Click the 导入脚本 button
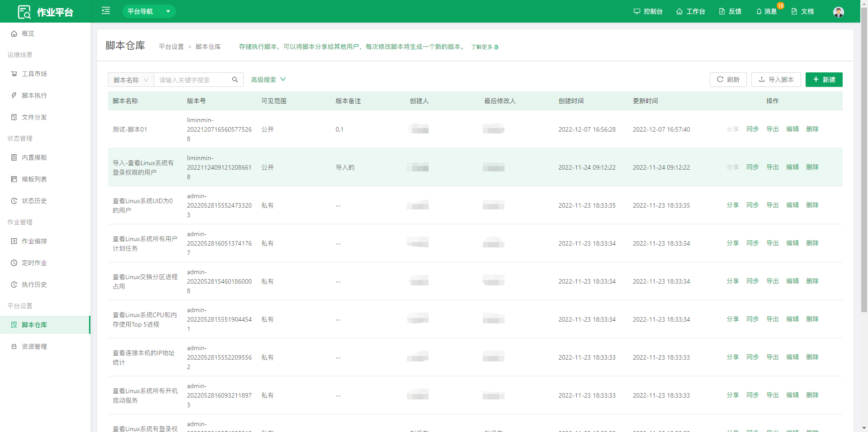Viewport: 868px width, 432px height. 776,80
